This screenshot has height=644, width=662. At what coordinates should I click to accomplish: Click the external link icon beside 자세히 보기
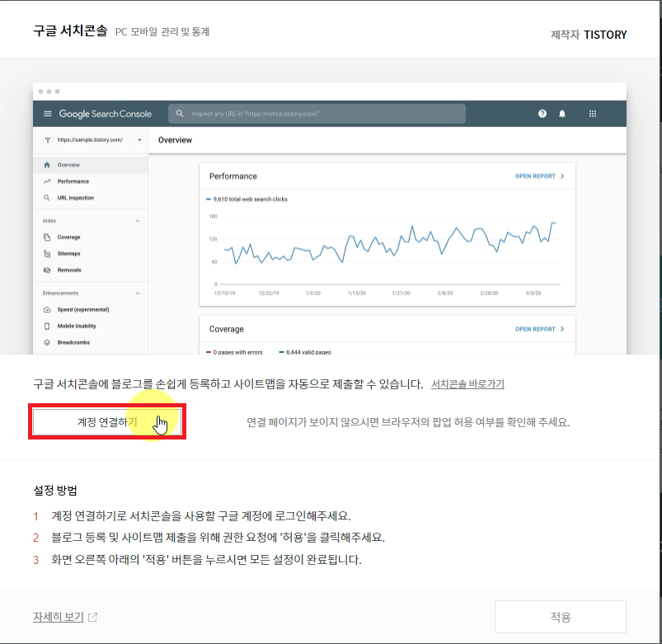[x=93, y=618]
